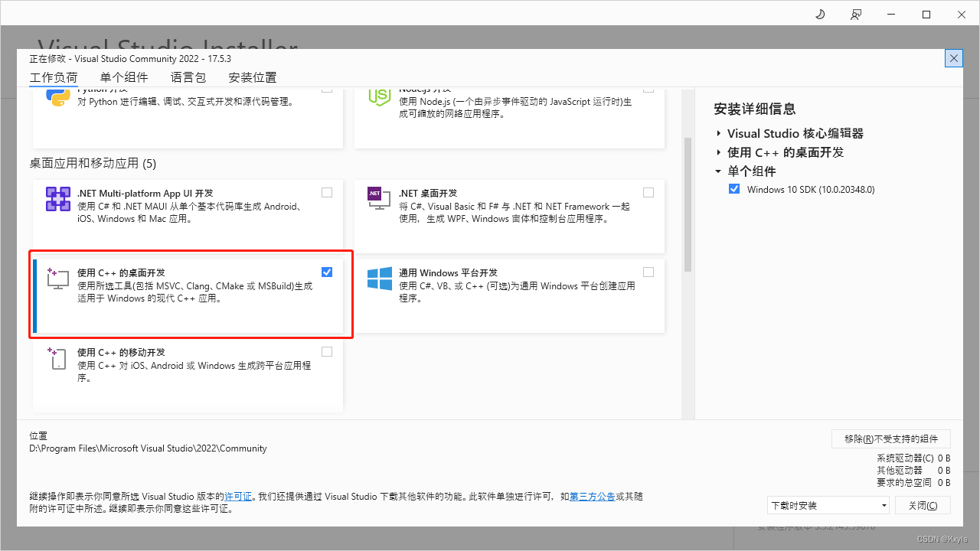980x551 pixels.
Task: Click the Node.js workload icon
Action: pyautogui.click(x=380, y=98)
